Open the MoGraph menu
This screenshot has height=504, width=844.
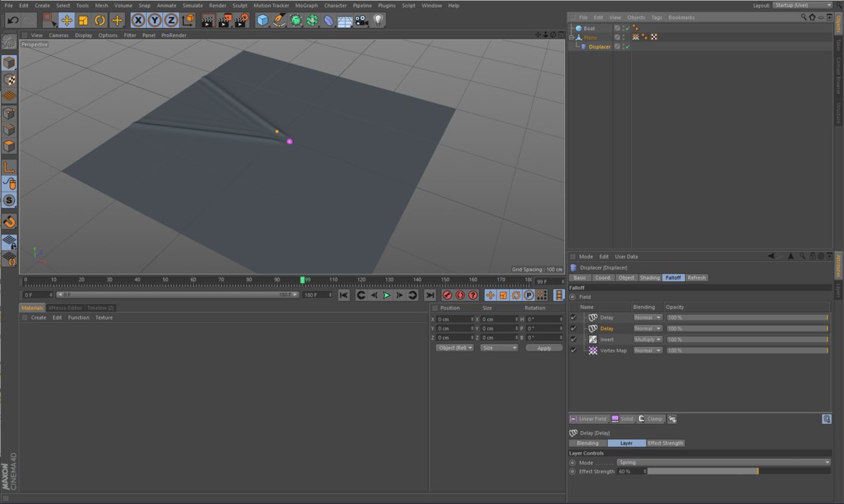[x=305, y=5]
